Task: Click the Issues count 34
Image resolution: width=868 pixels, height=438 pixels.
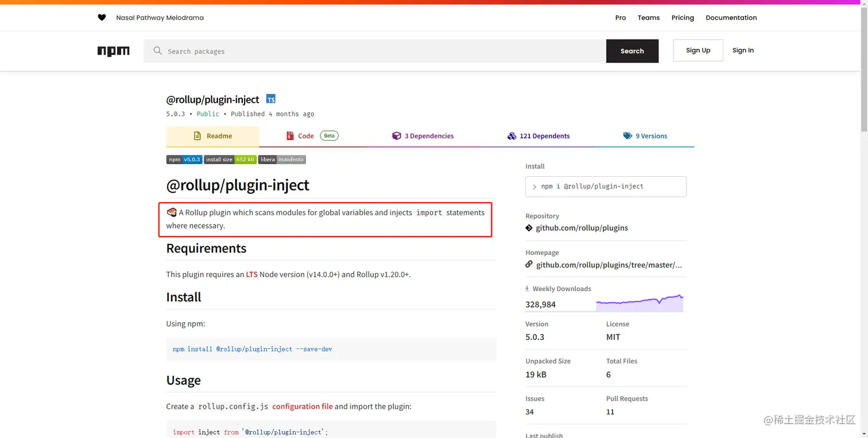Action: 529,412
